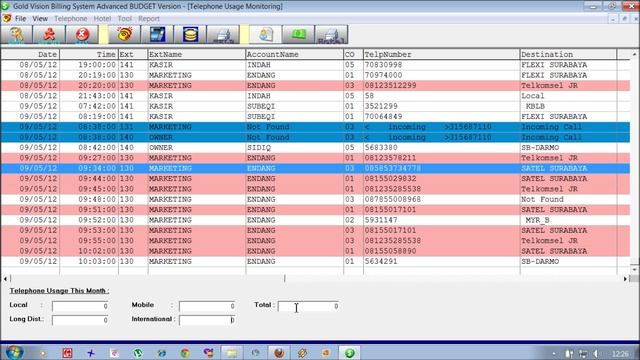Click the MYR_B destination cell
640x360 pixels.
pyautogui.click(x=568, y=220)
